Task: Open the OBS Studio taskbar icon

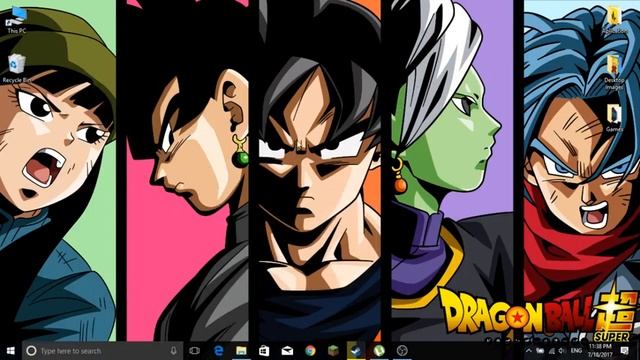Action: point(402,351)
